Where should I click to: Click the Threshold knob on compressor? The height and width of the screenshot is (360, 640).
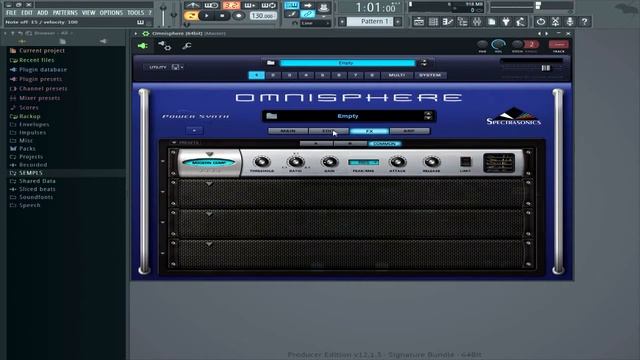click(x=262, y=162)
